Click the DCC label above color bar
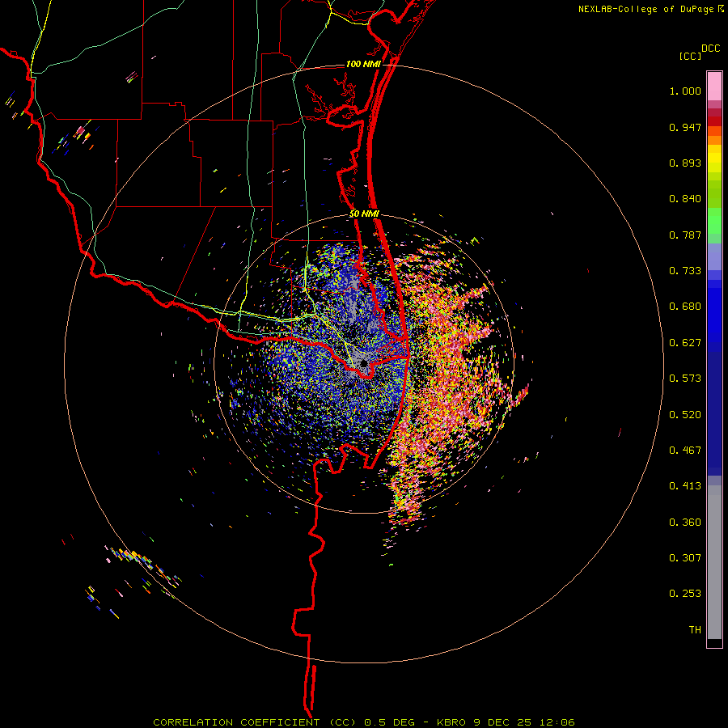Image resolution: width=728 pixels, height=728 pixels. tap(710, 49)
